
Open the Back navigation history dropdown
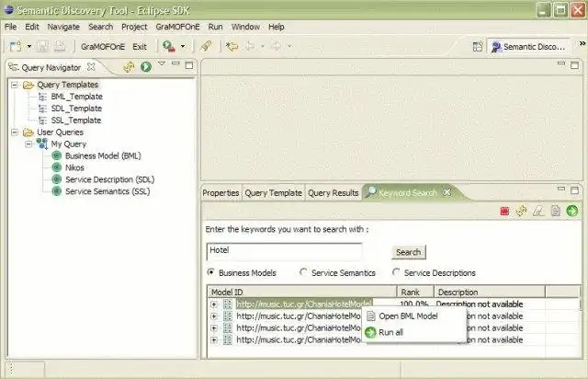[x=263, y=47]
